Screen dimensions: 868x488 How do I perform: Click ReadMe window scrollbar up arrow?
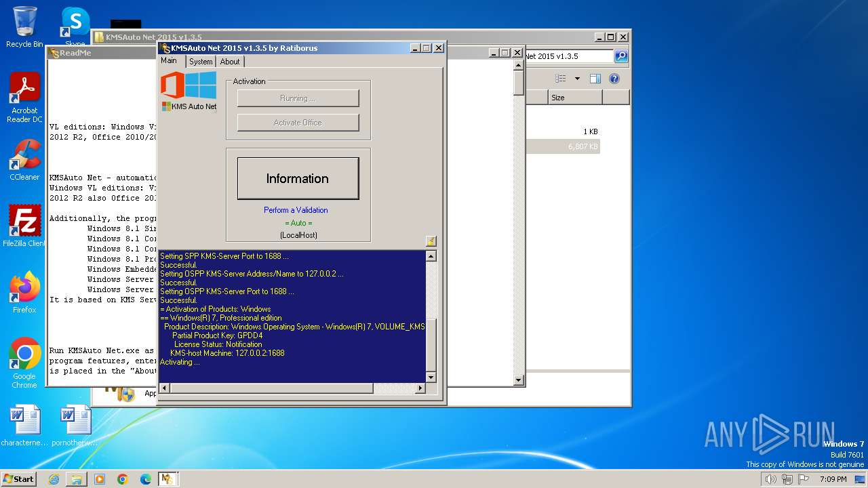(x=519, y=66)
